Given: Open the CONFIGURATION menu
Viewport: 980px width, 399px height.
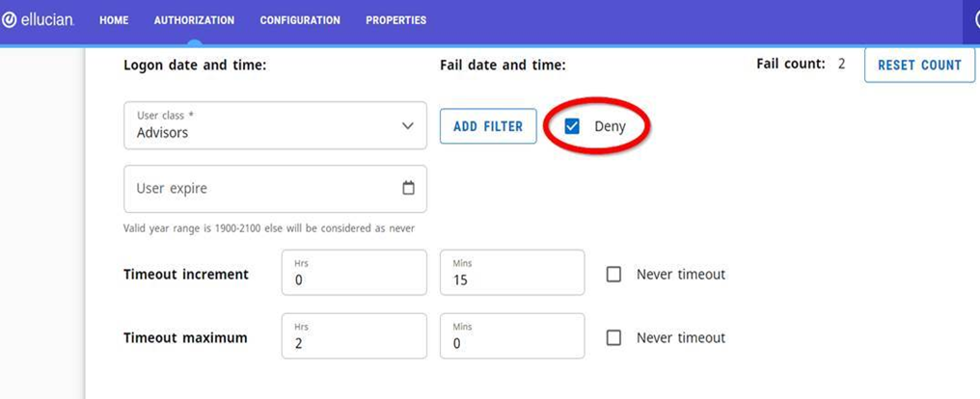Looking at the screenshot, I should coord(300,20).
